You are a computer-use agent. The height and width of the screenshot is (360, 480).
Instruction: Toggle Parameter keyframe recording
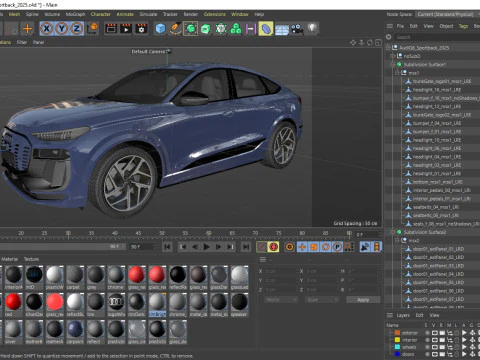tap(337, 247)
